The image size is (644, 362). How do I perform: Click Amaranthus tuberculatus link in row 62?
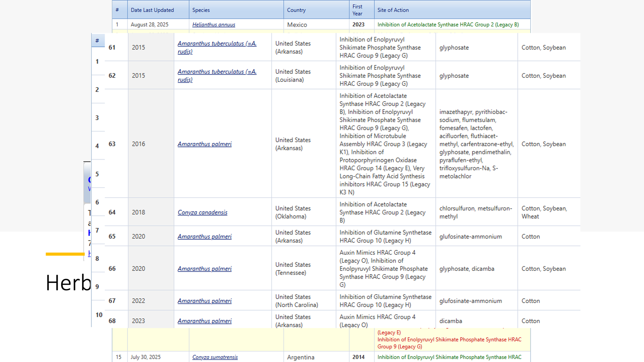[x=217, y=72]
